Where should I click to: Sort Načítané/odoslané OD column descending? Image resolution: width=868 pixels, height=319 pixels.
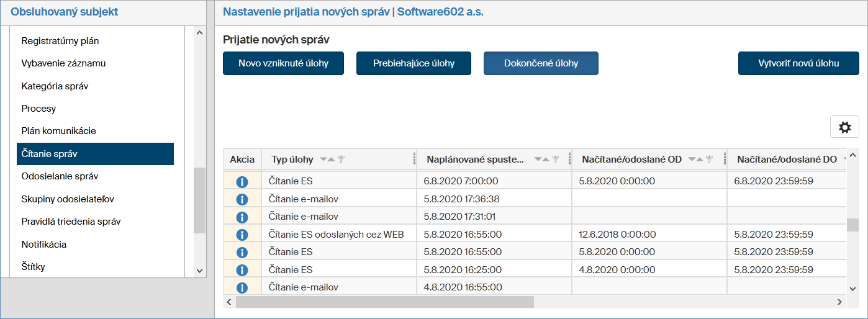[x=692, y=159]
